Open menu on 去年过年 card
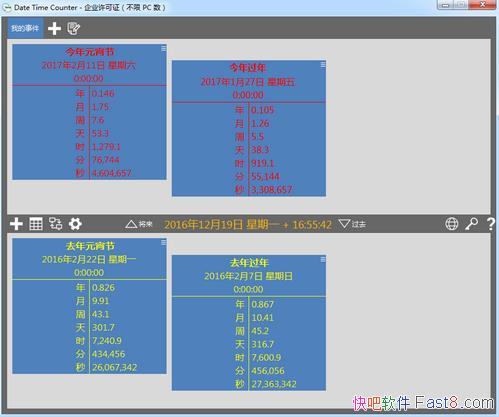The height and width of the screenshot is (417, 499). click(x=323, y=259)
